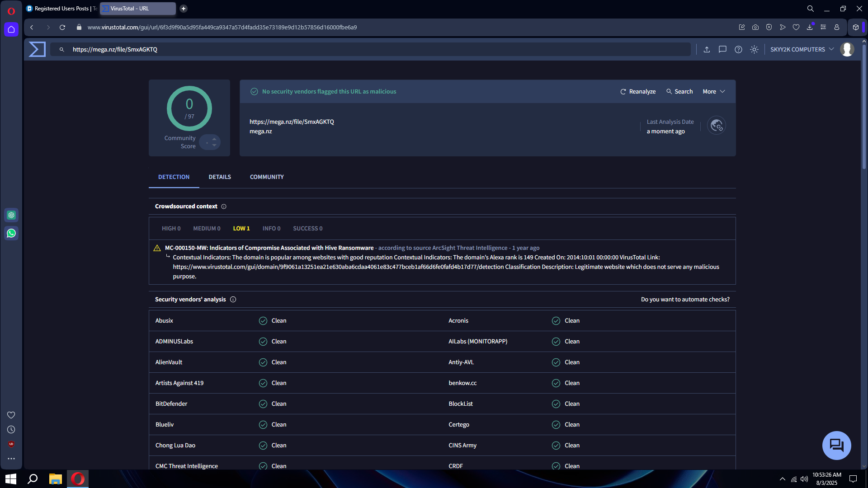Click the VirusTotal upload file icon
Viewport: 868px width, 488px height.
pyautogui.click(x=707, y=49)
